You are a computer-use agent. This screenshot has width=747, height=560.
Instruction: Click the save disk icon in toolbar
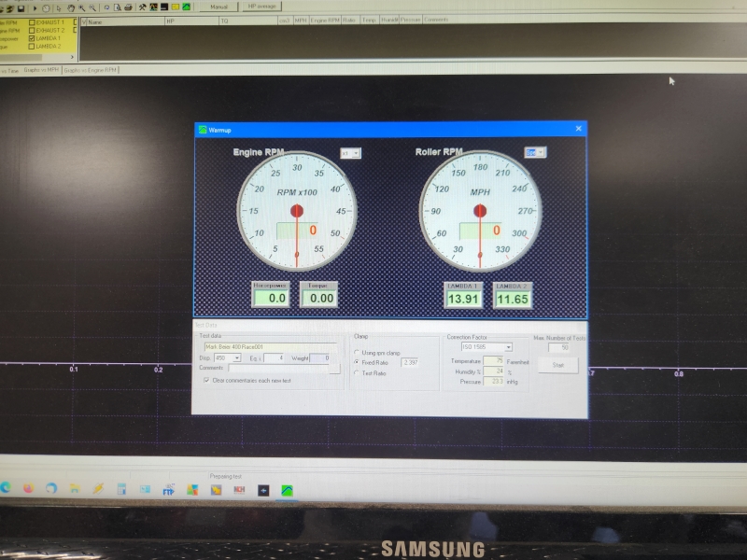pyautogui.click(x=19, y=7)
